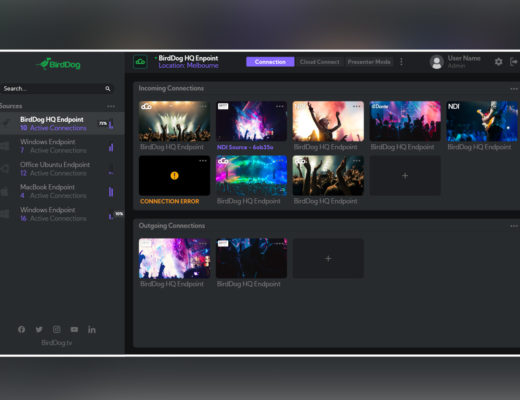Viewport: 520px width, 400px height.
Task: Click the checkmark icon beside BirdDog HQ Endpoint
Action: tap(6, 123)
